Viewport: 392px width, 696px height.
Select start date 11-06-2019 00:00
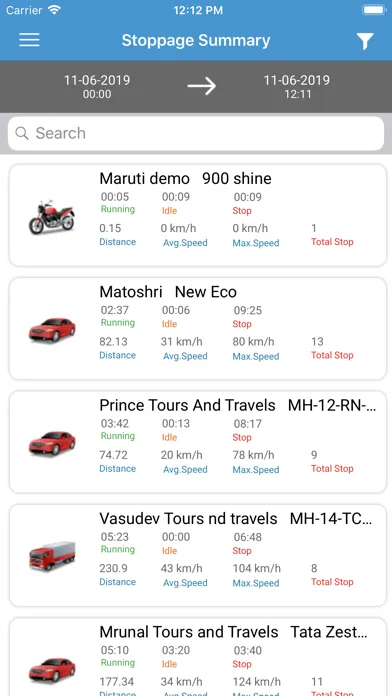(x=97, y=87)
